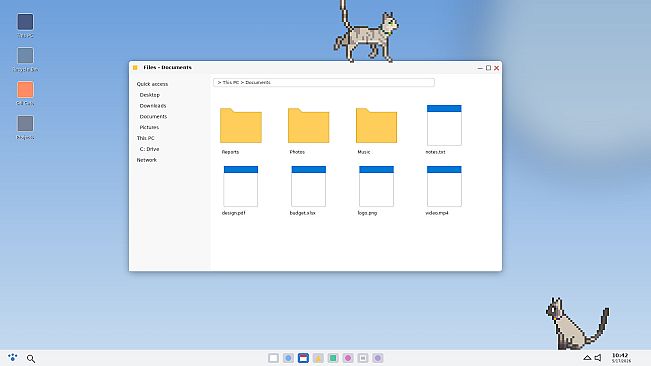The width and height of the screenshot is (651, 366).
Task: Close the Files - Documents window
Action: click(x=497, y=68)
